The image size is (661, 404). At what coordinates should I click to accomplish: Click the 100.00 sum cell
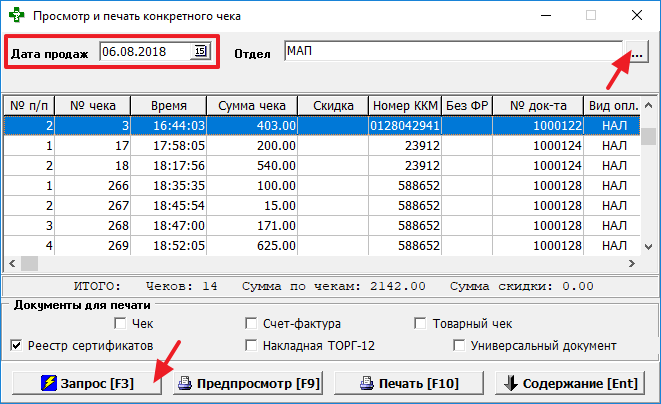252,186
